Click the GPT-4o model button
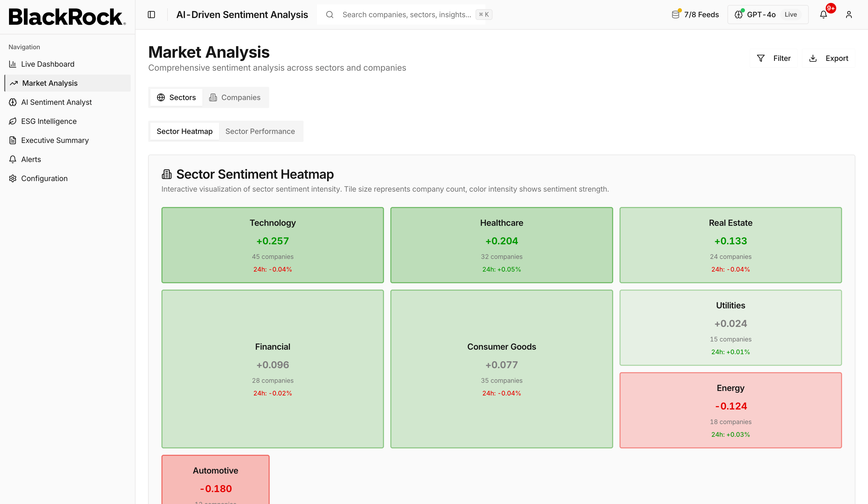 [x=768, y=15]
